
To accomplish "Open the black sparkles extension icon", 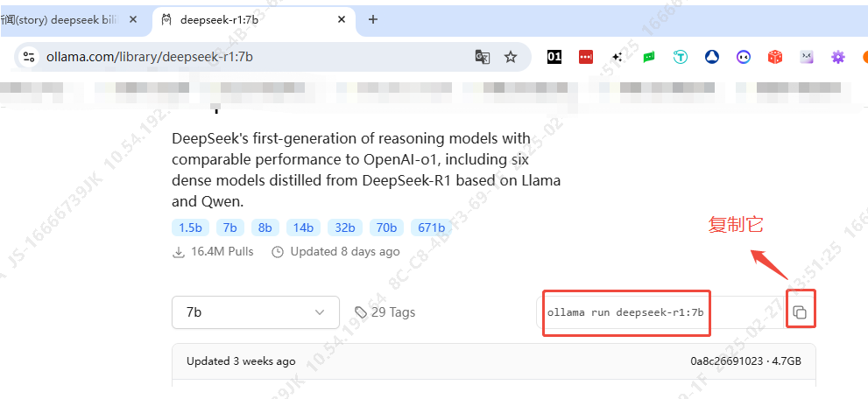I will coord(617,56).
